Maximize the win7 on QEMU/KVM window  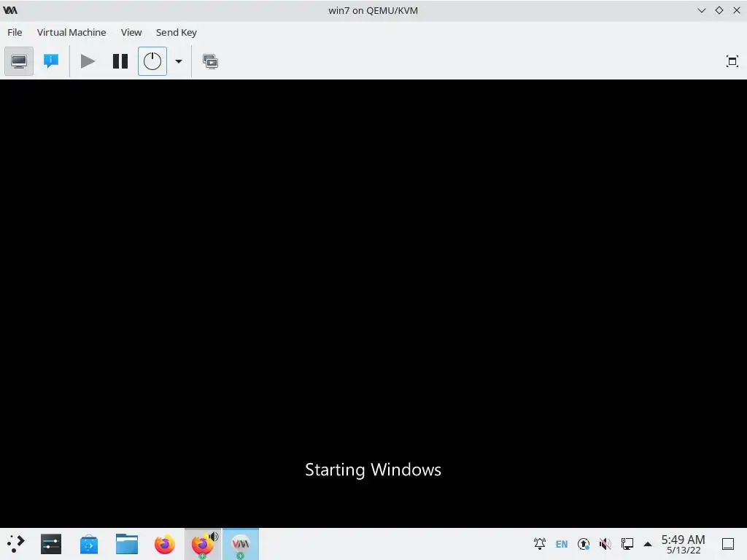click(719, 10)
